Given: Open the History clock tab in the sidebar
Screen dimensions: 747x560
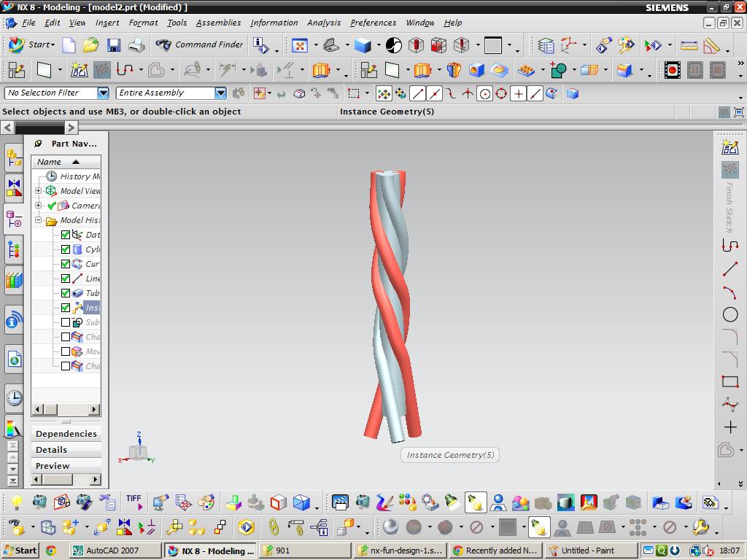Looking at the screenshot, I should 14,397.
